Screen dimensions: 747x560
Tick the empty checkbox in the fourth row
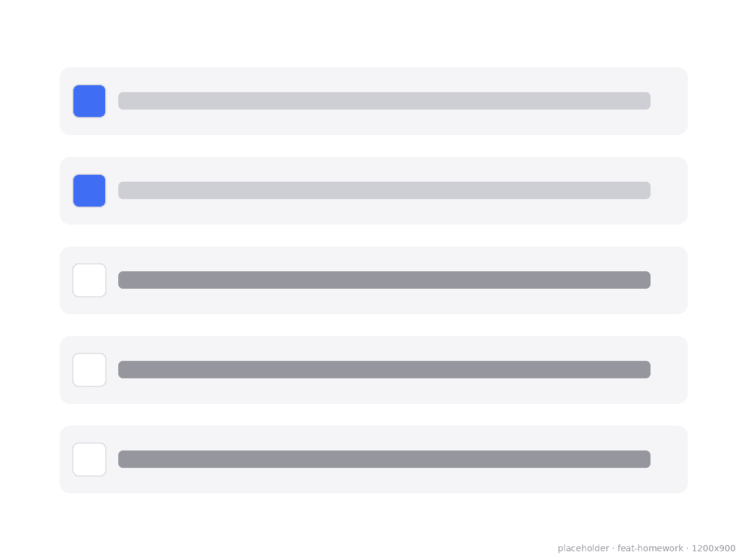click(x=89, y=370)
